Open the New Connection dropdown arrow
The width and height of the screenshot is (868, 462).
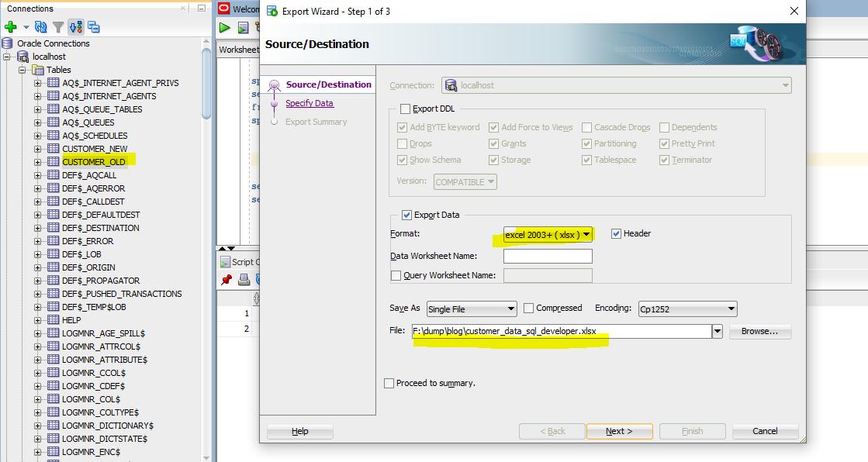26,27
